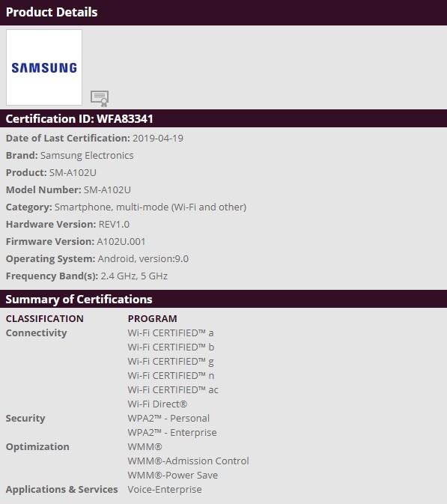Select the Optimization classification label
The width and height of the screenshot is (447, 504).
click(x=37, y=447)
